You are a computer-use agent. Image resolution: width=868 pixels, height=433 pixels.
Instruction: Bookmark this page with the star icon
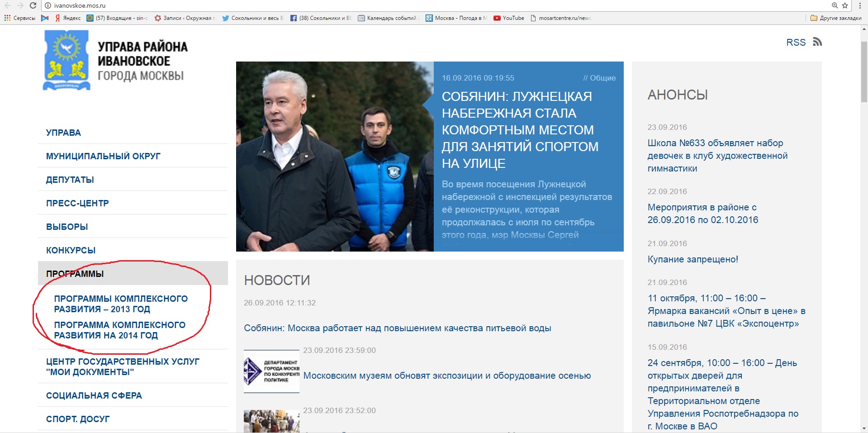(x=844, y=5)
